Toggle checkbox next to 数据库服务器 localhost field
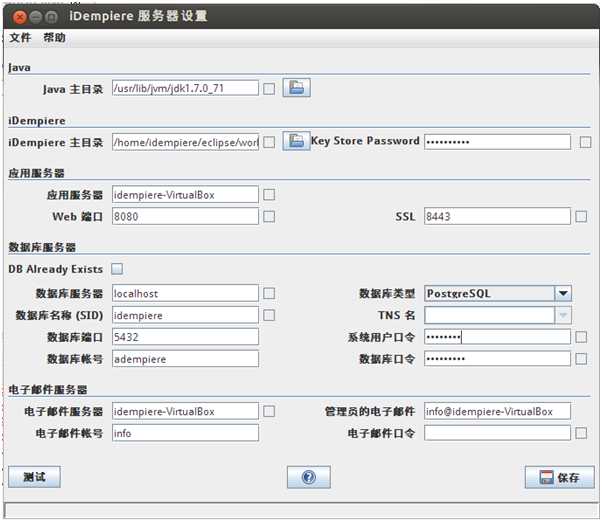The image size is (602, 522). pyautogui.click(x=269, y=294)
